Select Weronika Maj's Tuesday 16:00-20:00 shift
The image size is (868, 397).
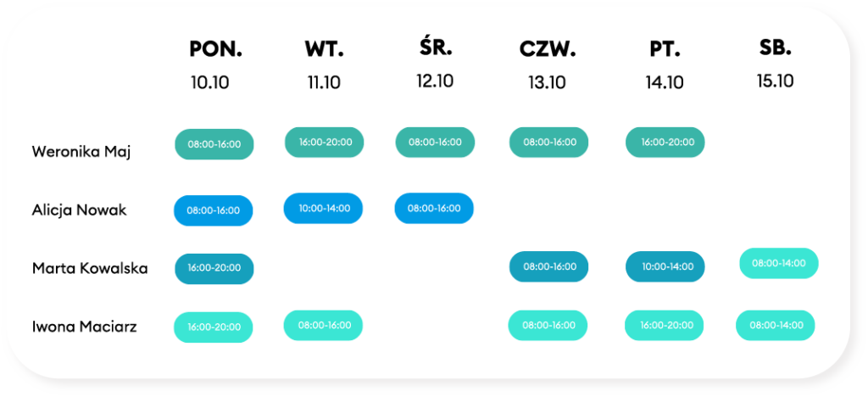coord(325,143)
